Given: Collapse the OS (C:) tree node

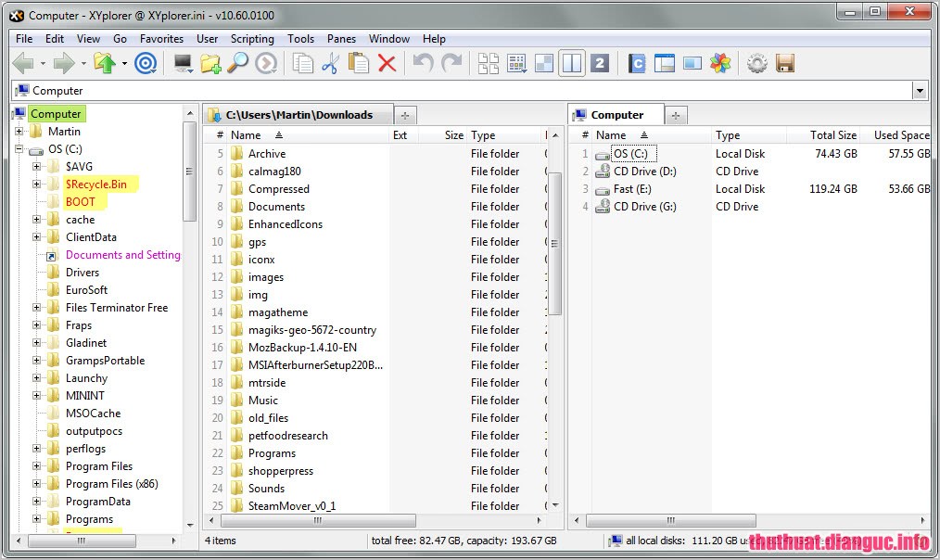Looking at the screenshot, I should point(19,148).
